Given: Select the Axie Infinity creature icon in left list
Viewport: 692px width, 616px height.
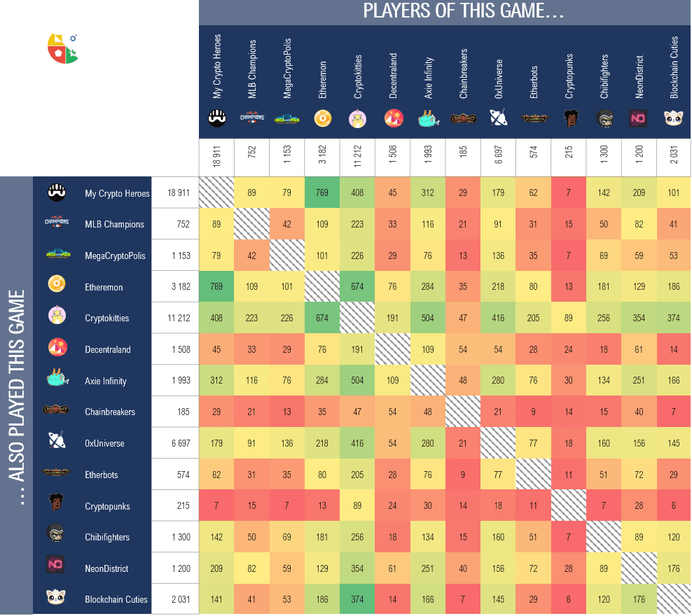Looking at the screenshot, I should point(58,378).
